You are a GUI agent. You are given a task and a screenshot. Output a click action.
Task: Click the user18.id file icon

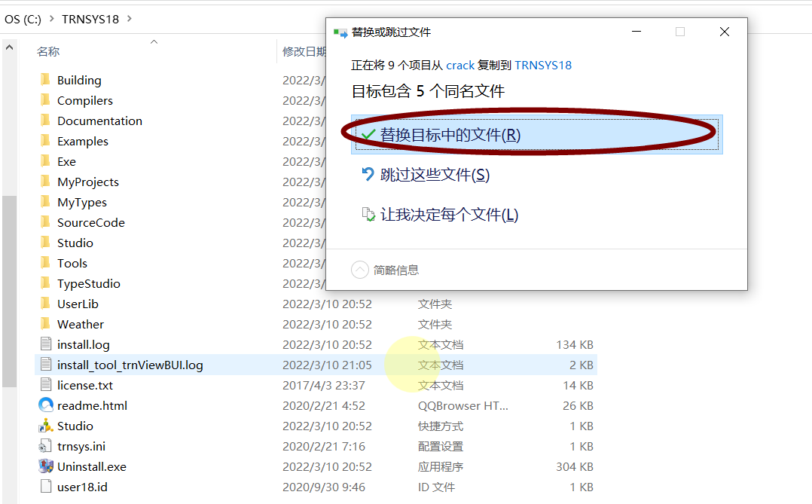(x=46, y=487)
